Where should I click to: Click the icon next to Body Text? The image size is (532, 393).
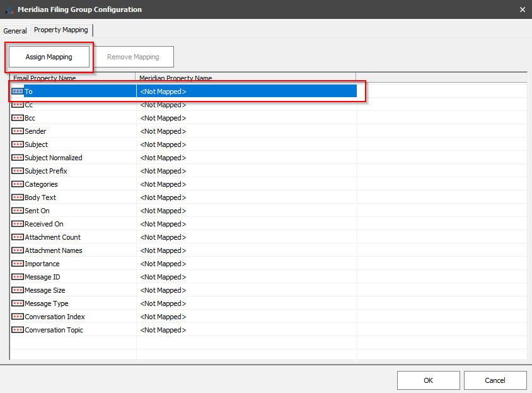(17, 197)
